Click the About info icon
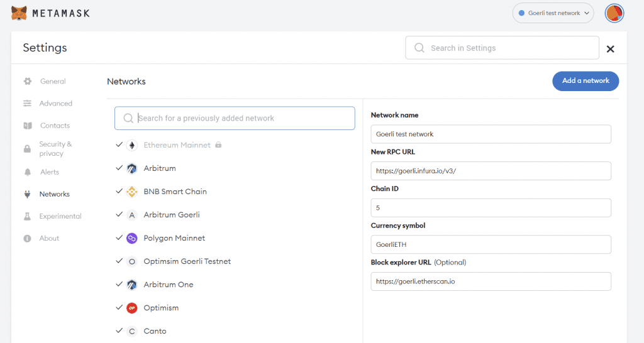Screen dimensions: 644x343 coord(27,238)
